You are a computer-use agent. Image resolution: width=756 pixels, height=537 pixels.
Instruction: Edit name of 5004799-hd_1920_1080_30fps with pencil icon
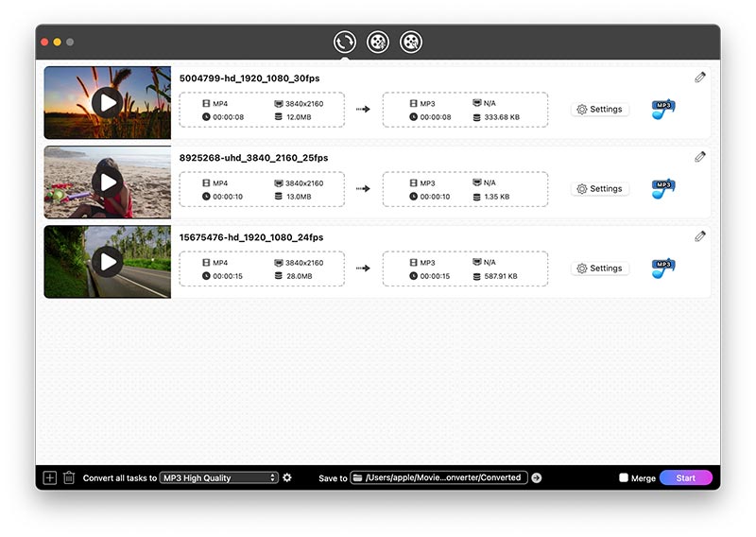(700, 78)
